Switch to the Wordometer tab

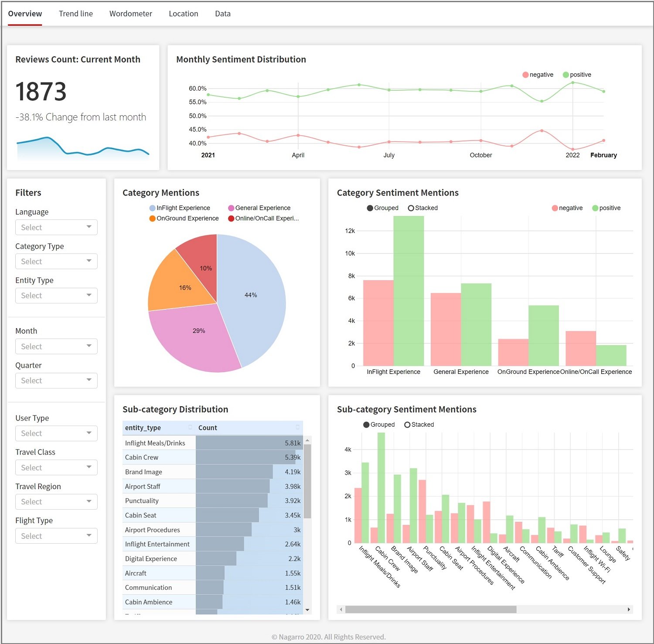point(131,14)
